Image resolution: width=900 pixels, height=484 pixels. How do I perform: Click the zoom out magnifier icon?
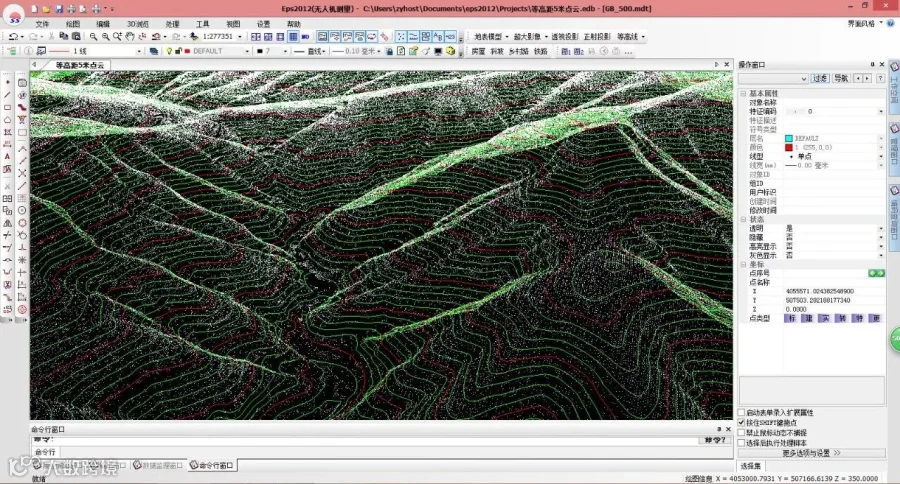pos(94,36)
